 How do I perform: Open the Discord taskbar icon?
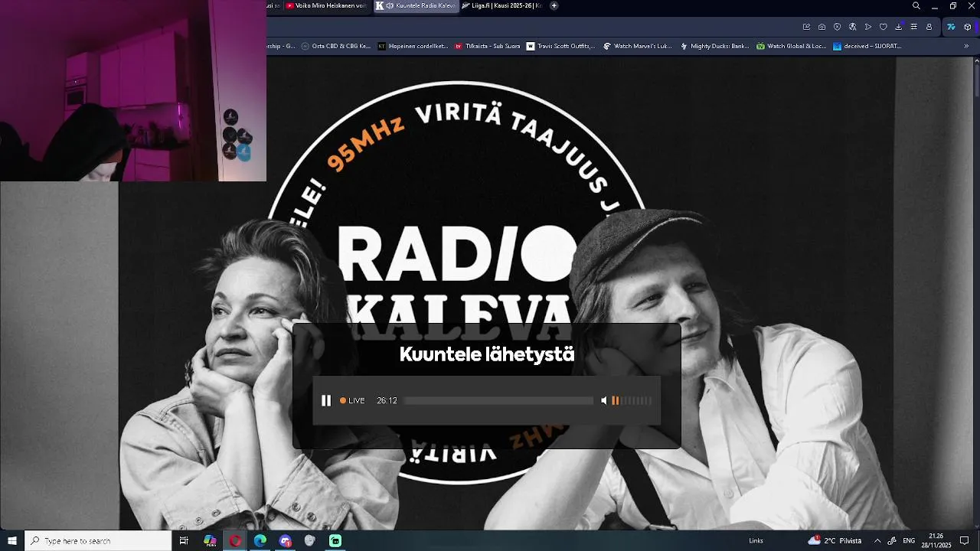click(x=286, y=540)
